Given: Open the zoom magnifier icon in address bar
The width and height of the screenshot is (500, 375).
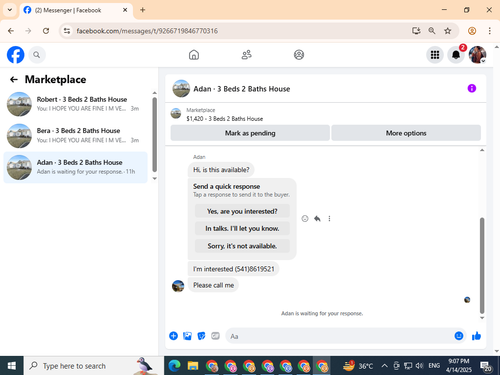Looking at the screenshot, I should (x=432, y=31).
